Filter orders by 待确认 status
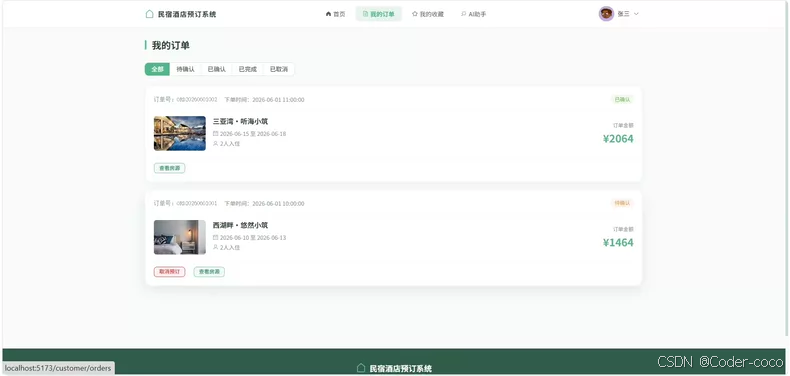The height and width of the screenshot is (376, 790). [x=185, y=69]
